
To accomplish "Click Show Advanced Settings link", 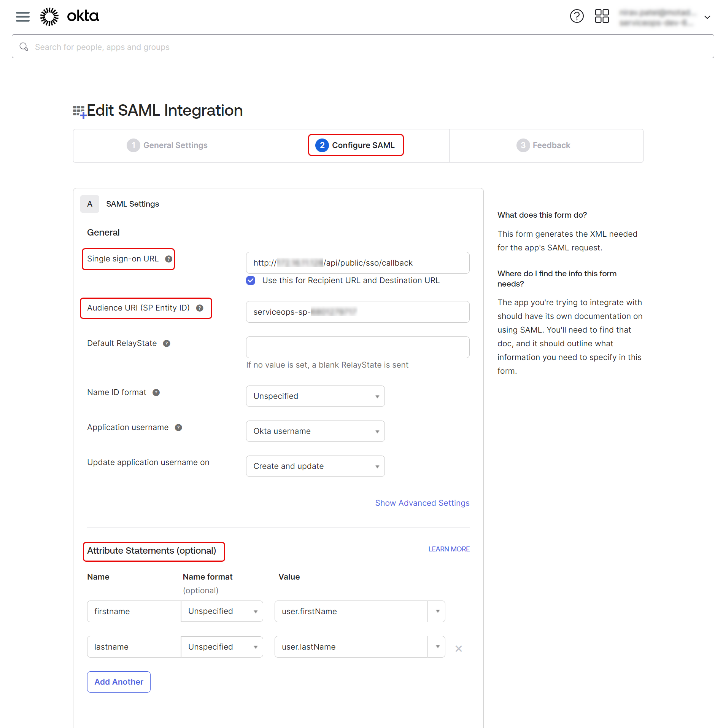I will pyautogui.click(x=422, y=503).
